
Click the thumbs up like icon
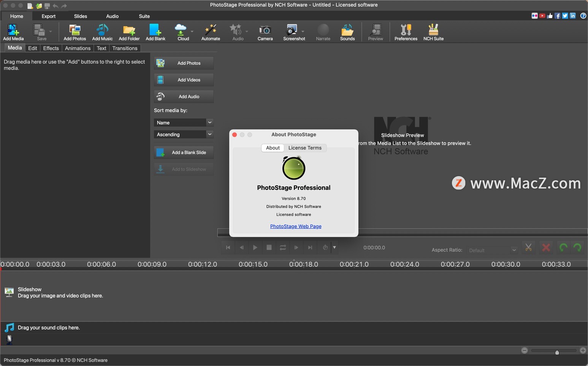click(x=550, y=16)
